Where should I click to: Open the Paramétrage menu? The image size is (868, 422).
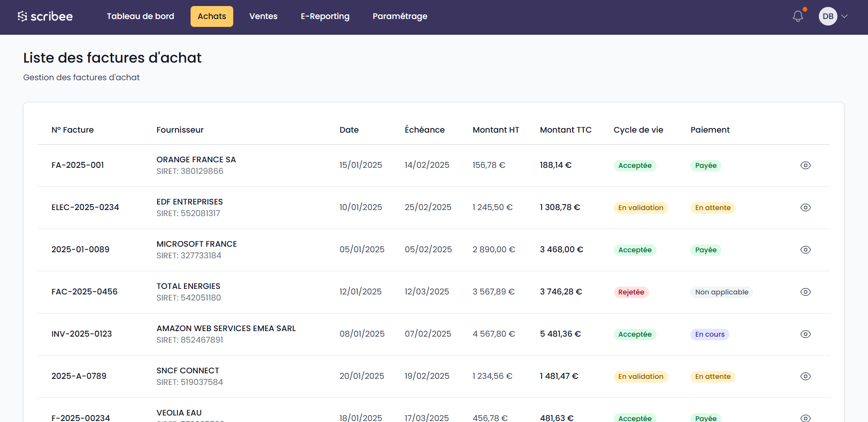[x=400, y=16]
